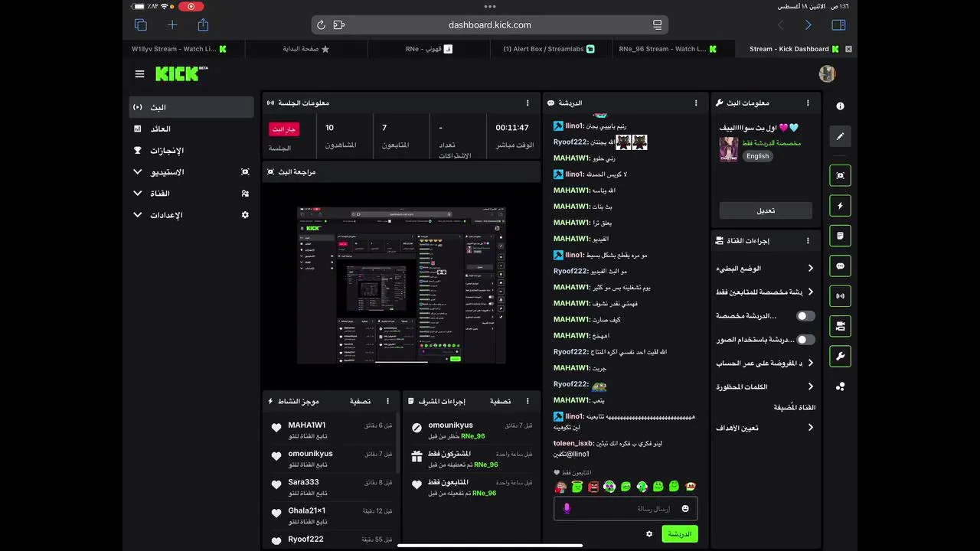Image resolution: width=980 pixels, height=551 pixels.
Task: Click the info icon in right sidebar
Action: 840,106
